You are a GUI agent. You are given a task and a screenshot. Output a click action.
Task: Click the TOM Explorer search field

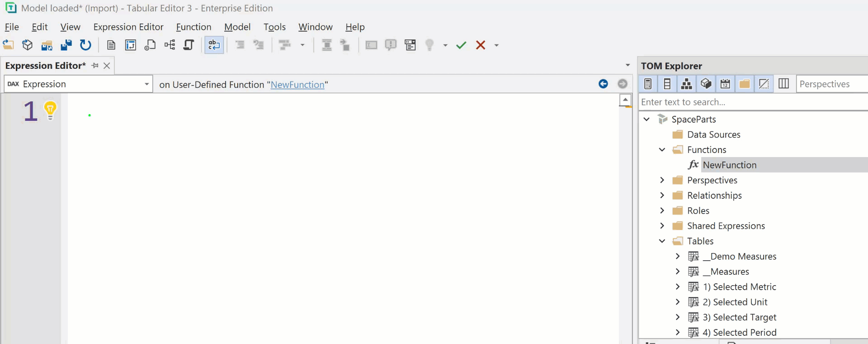pos(753,102)
